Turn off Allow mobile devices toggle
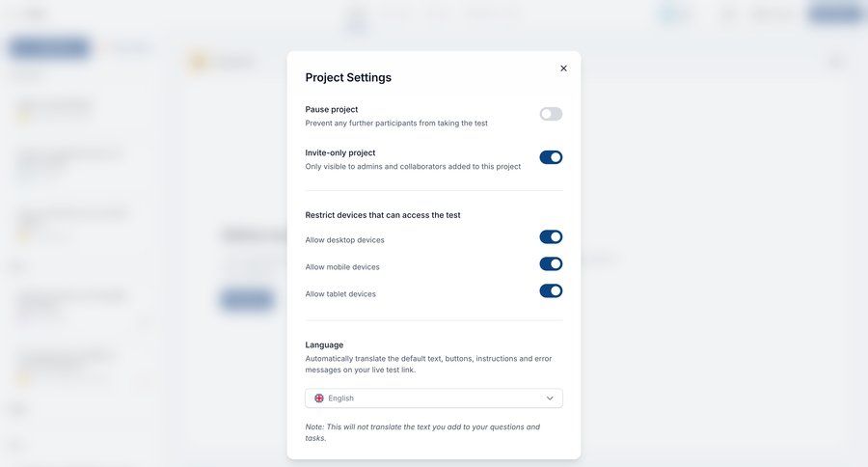868x467 pixels. tap(551, 264)
